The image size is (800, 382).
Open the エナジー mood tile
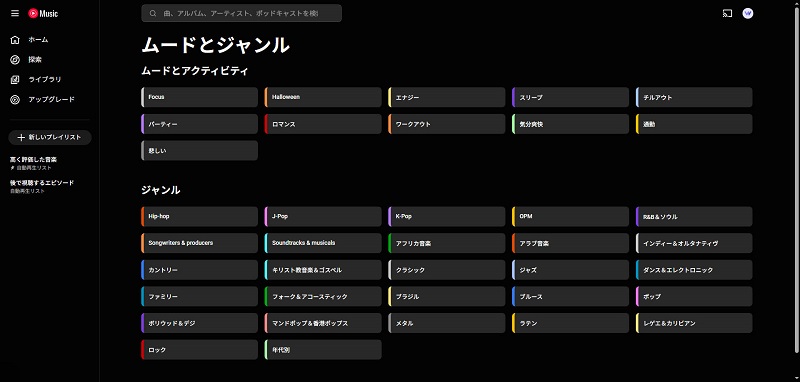tap(447, 97)
